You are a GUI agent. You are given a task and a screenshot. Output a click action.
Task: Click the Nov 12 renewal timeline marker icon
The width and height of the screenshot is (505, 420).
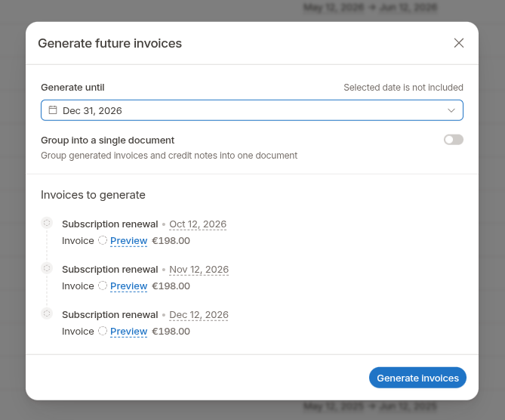[47, 268]
